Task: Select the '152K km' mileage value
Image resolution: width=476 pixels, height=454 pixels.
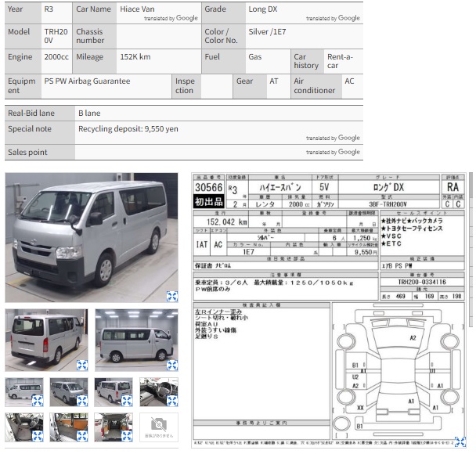Action: pyautogui.click(x=135, y=56)
